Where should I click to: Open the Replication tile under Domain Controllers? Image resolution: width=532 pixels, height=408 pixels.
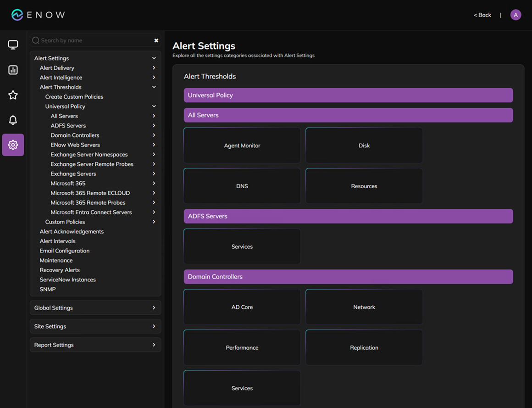pyautogui.click(x=364, y=348)
